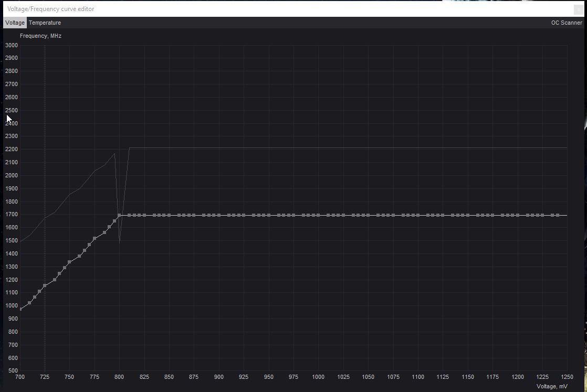This screenshot has width=587, height=392.
Task: Click the 'Frequency, MHz' axis label
Action: point(40,36)
